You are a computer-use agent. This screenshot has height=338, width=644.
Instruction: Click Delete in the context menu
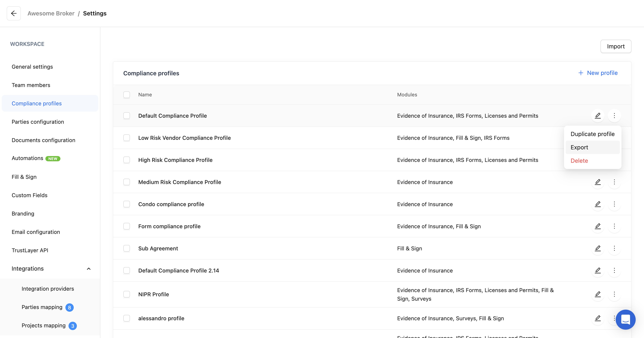[x=579, y=161]
